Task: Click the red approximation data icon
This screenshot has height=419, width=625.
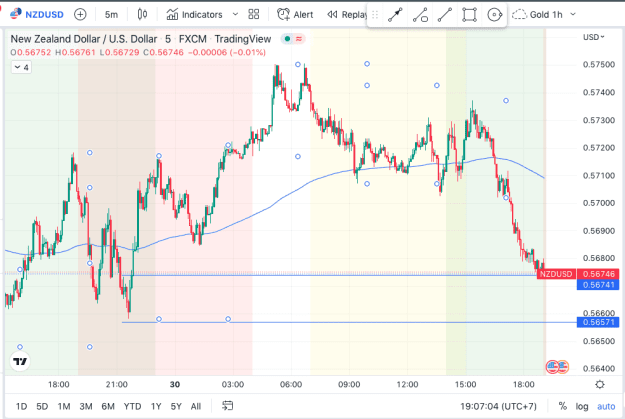Action: pyautogui.click(x=299, y=39)
